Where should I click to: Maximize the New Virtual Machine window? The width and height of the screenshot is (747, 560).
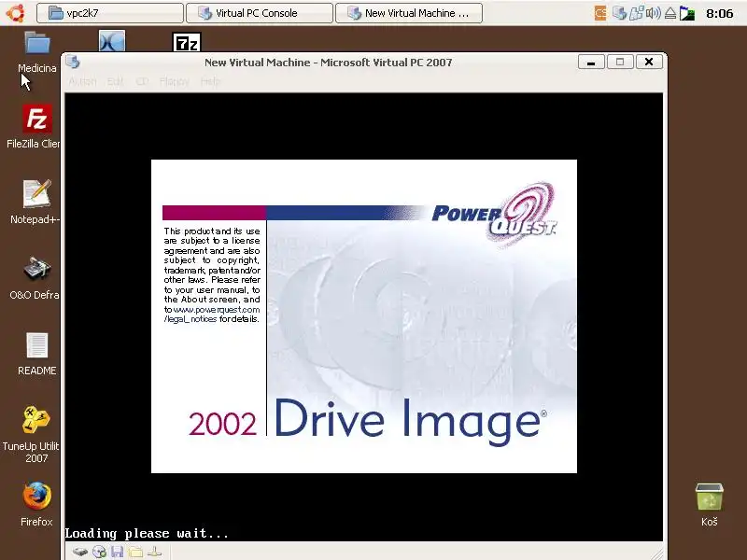click(620, 62)
